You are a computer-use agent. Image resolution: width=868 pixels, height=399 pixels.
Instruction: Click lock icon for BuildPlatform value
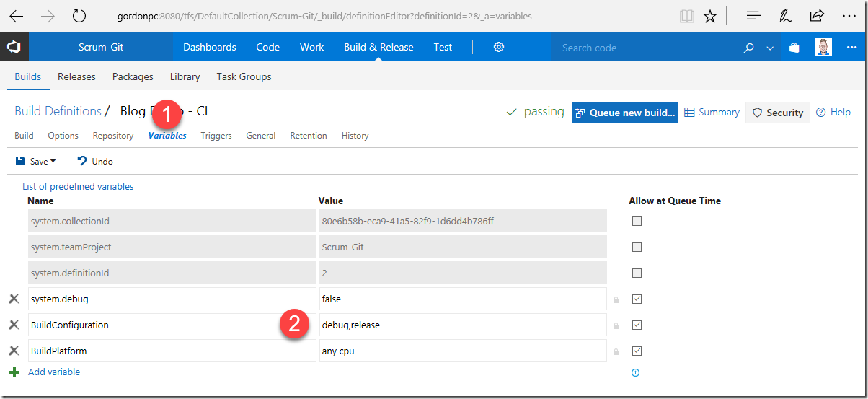coord(616,351)
